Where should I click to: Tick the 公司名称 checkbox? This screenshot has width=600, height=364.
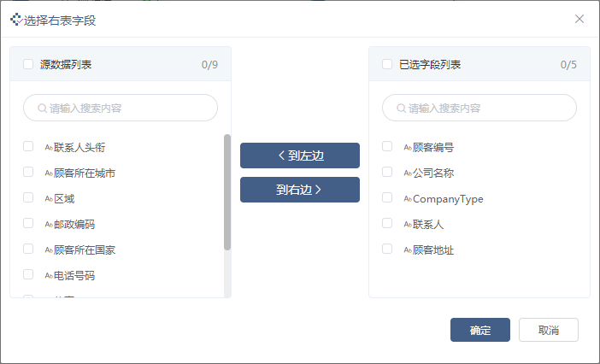[387, 172]
